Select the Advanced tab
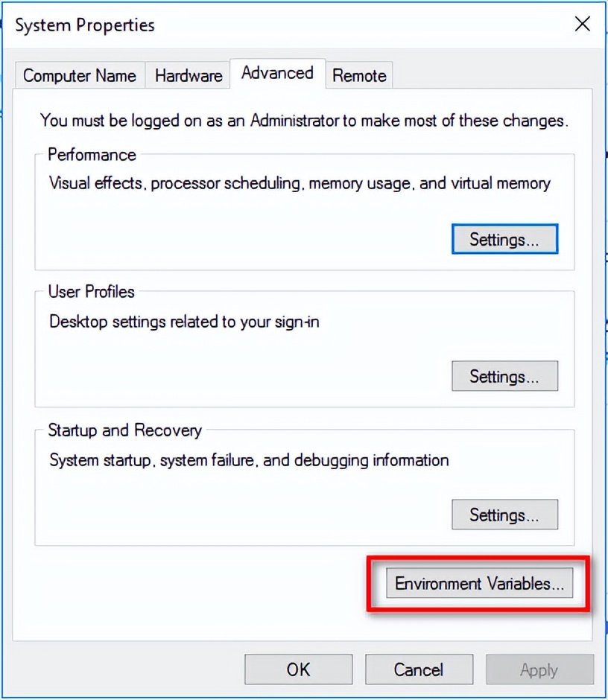Viewport: 608px width, 700px height. click(x=277, y=73)
